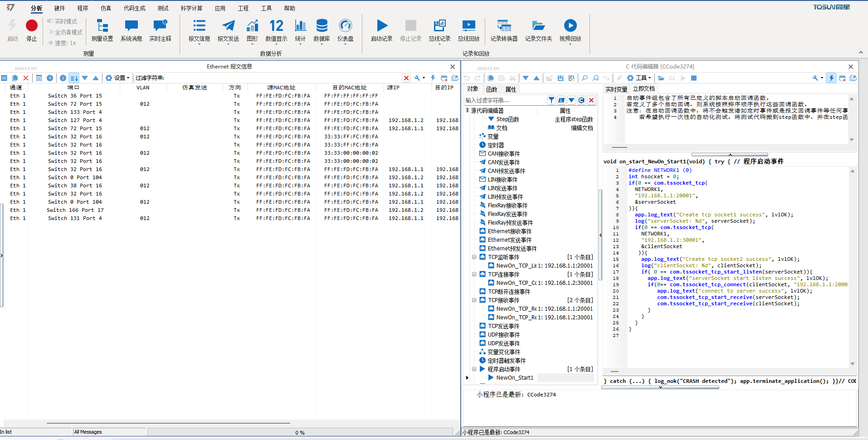Click the lightning icon in code editor
Screen dimensions: 868x440
(x=831, y=78)
